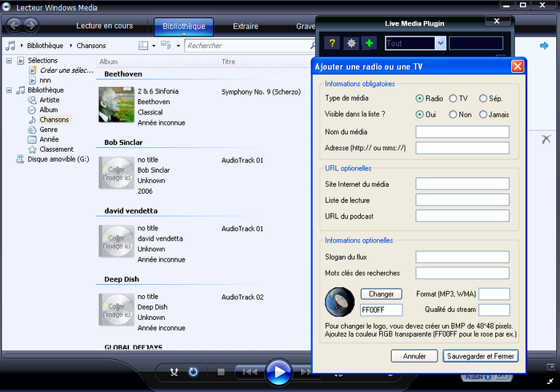Click the music note library category icon
This screenshot has height=392, width=560.
point(10,45)
